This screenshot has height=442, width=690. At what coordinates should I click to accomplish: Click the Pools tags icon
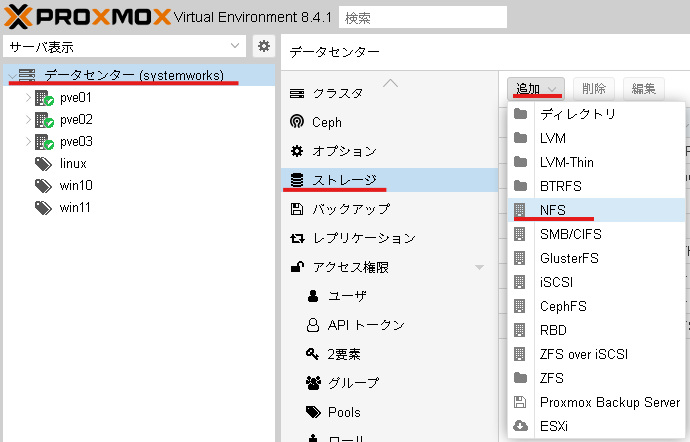[x=313, y=412]
